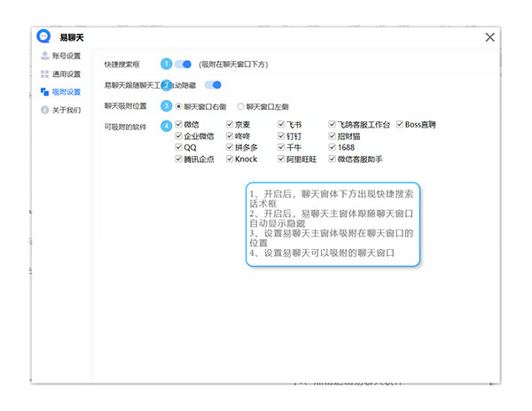Viewport: 532px width, 411px height.
Task: Uncheck the 阿里旺旺 checkbox
Action: coord(281,159)
